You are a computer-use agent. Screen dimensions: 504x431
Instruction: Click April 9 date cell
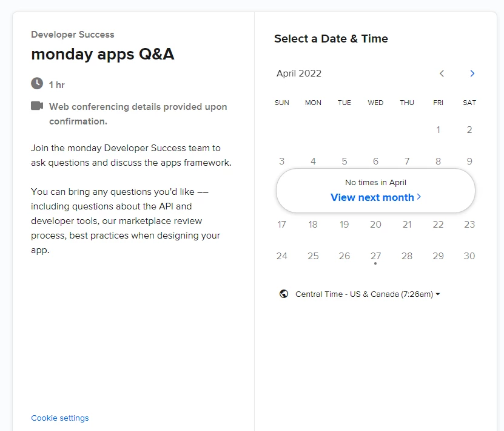point(469,161)
